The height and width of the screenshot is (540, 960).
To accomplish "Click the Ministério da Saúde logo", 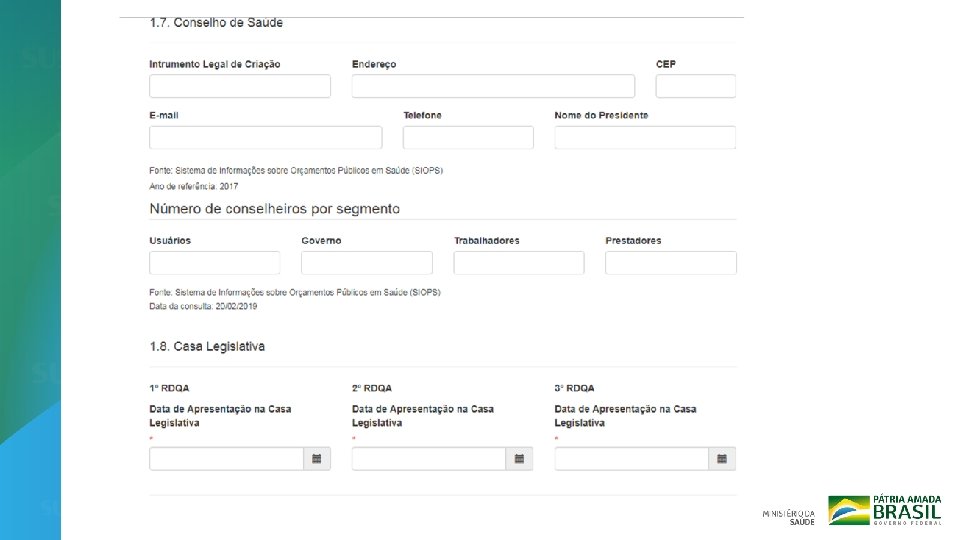I will 789,516.
